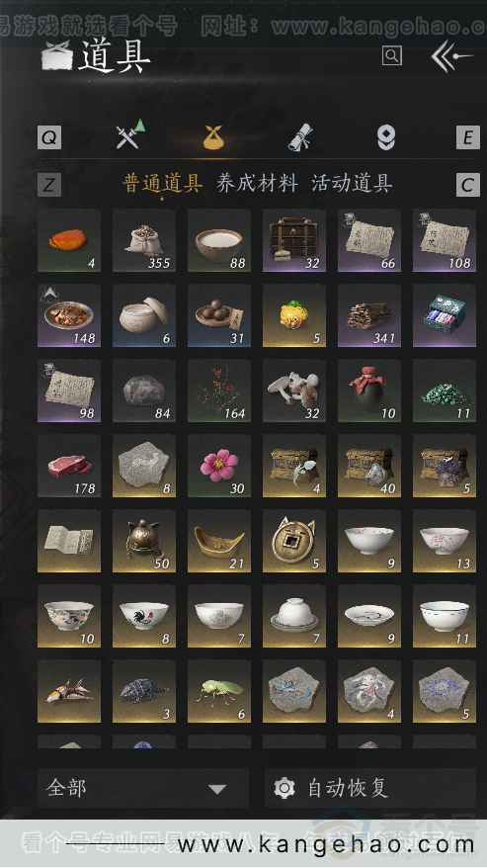Choose the wooden chest item with 32
487x868 pixels.
pos(294,240)
